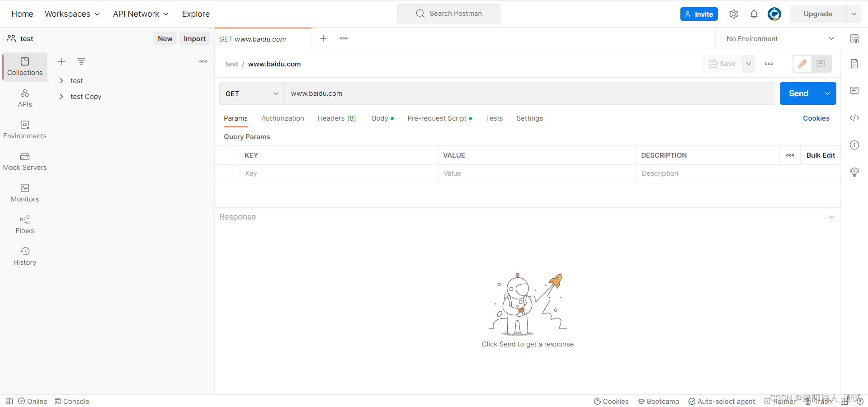Click the Import button
This screenshot has height=407, width=868.
pos(195,39)
